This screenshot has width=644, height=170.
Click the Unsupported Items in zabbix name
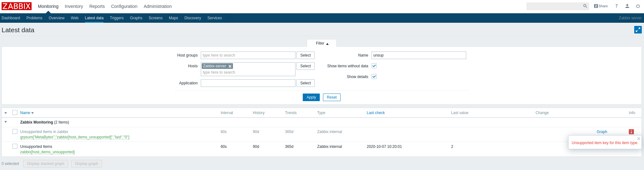point(44,132)
